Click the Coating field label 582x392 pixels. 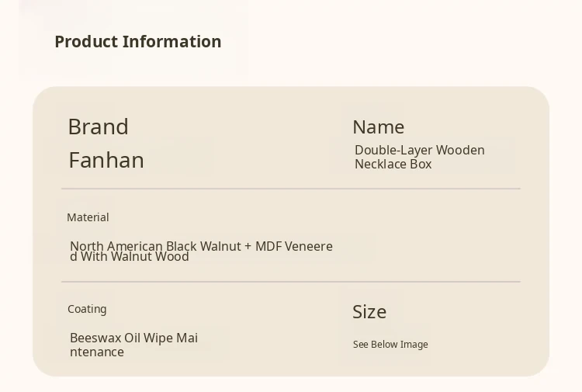pos(87,309)
